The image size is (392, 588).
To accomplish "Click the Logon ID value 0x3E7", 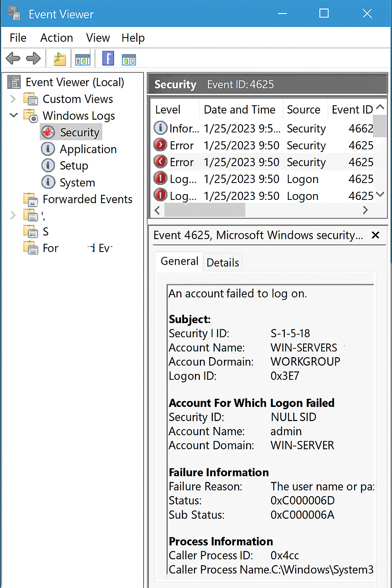I will [285, 376].
